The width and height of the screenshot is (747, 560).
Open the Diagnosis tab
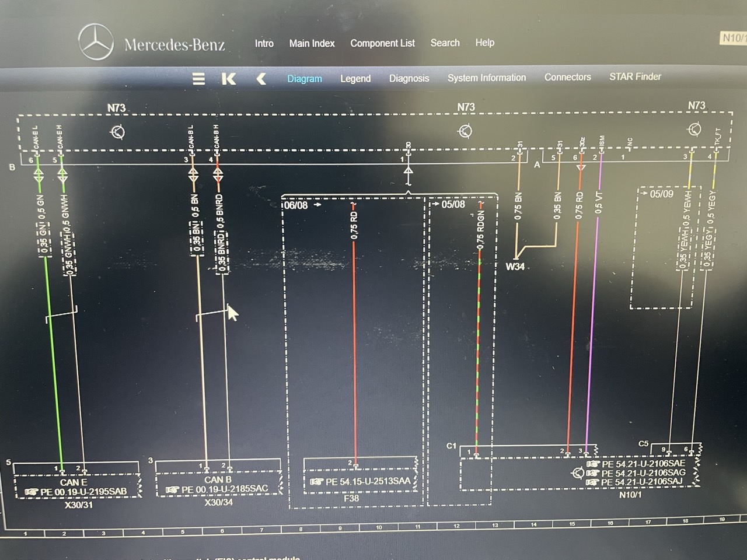(409, 78)
